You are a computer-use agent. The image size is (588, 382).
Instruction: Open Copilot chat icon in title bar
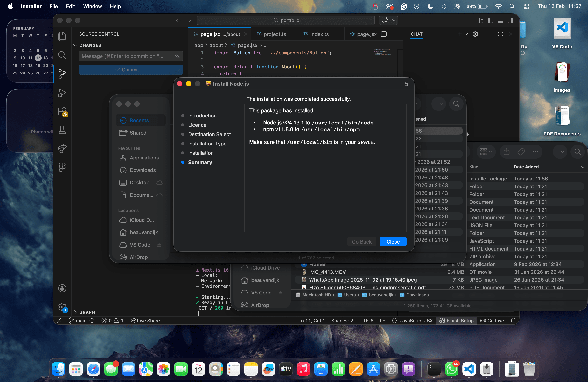[385, 20]
